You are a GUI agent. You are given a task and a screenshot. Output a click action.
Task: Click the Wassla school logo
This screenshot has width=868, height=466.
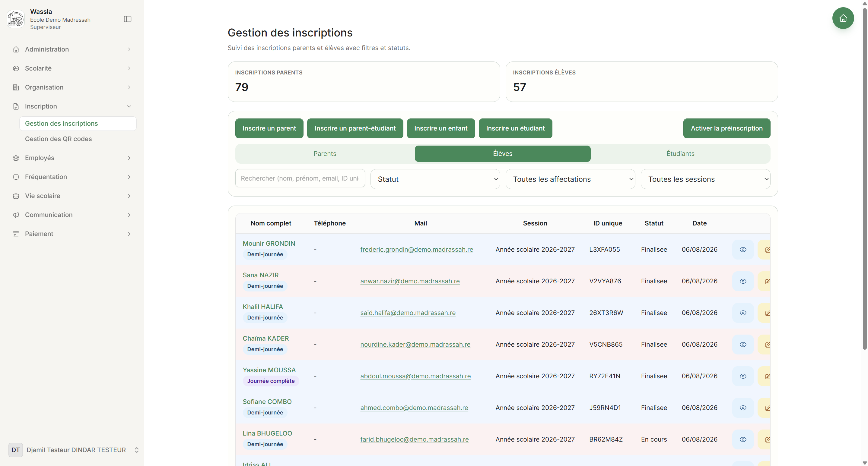pos(15,19)
